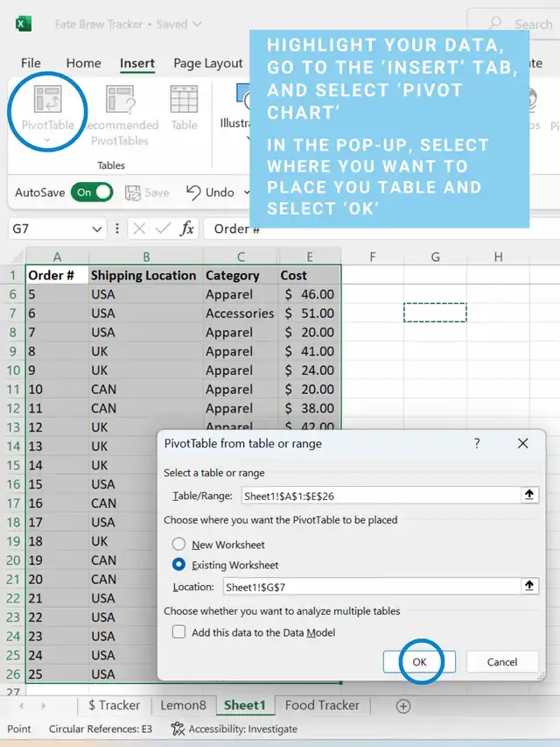Image resolution: width=560 pixels, height=747 pixels.
Task: Switch to the Food Tracker sheet tab
Action: pos(322,705)
